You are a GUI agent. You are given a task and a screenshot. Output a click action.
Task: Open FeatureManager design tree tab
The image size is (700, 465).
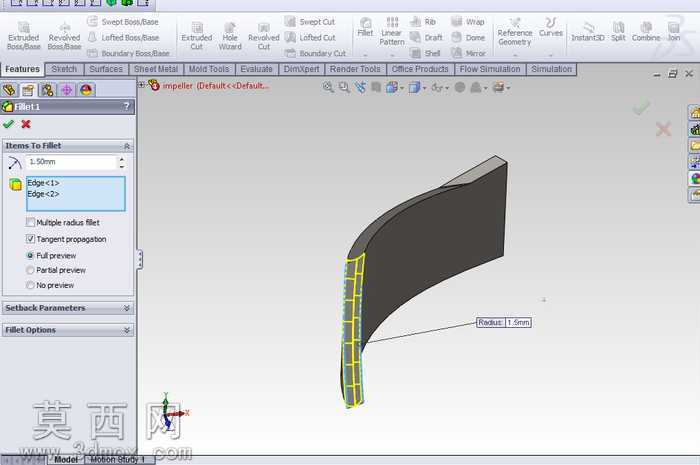[9, 90]
